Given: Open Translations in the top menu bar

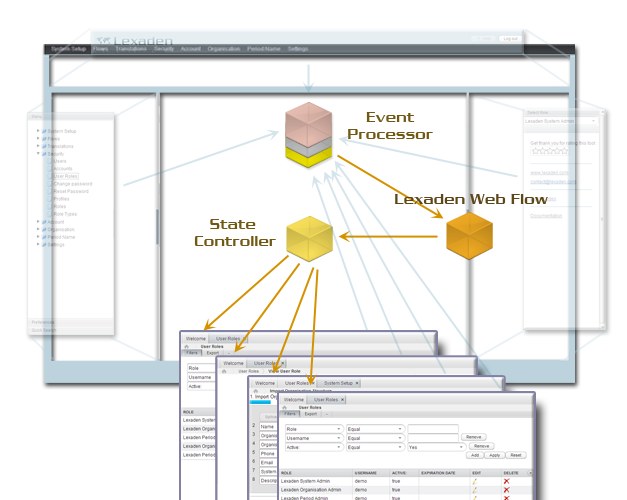Looking at the screenshot, I should click(x=131, y=49).
